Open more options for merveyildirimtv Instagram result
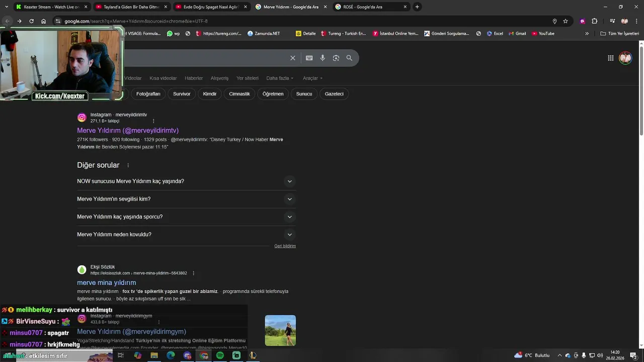This screenshot has width=644, height=362. (153, 121)
